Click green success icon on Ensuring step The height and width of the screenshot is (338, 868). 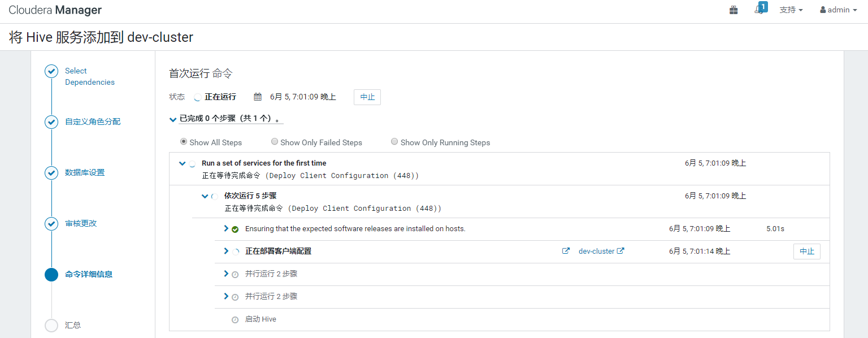(x=235, y=229)
